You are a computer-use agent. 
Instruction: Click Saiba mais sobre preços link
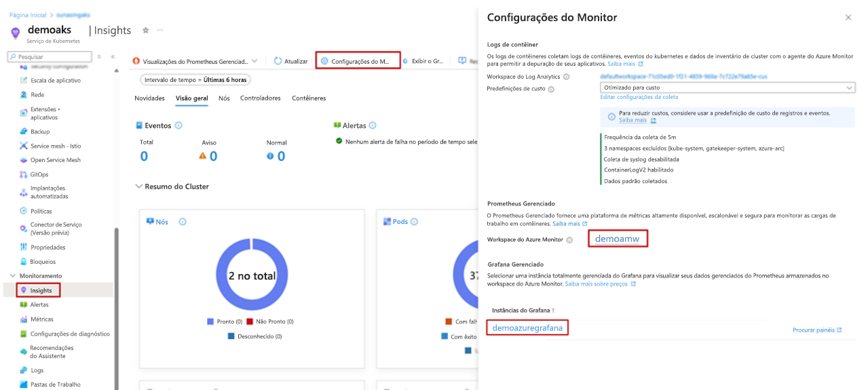601,284
